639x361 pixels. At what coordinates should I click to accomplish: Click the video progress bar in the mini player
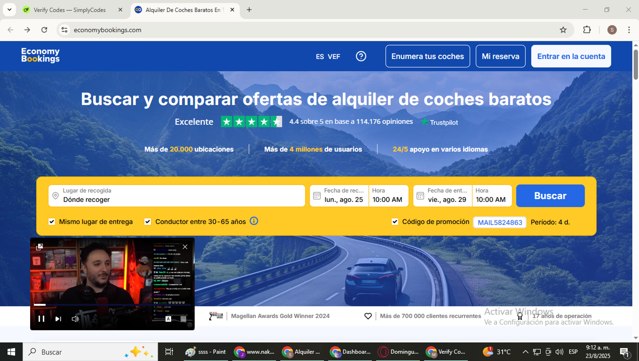click(x=112, y=305)
